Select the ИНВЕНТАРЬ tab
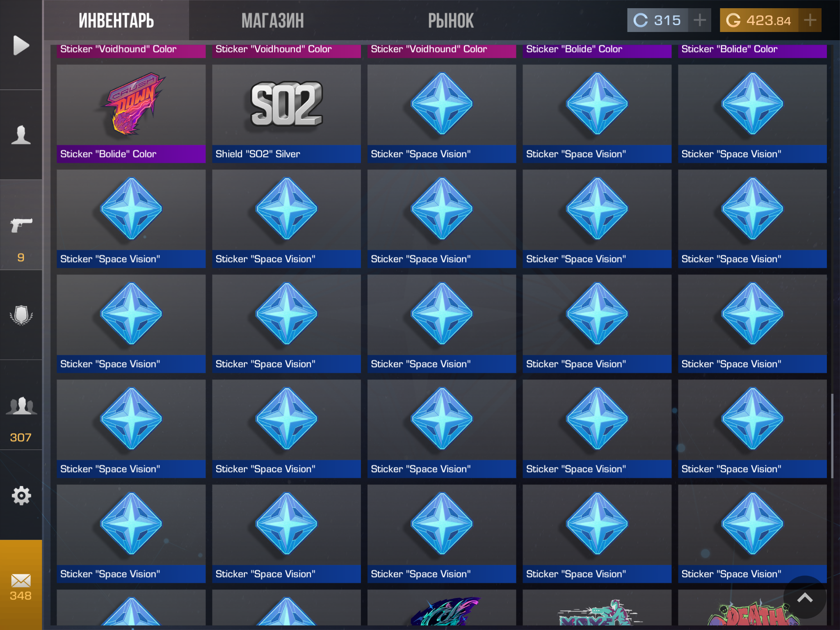This screenshot has width=840, height=630. coord(116,21)
